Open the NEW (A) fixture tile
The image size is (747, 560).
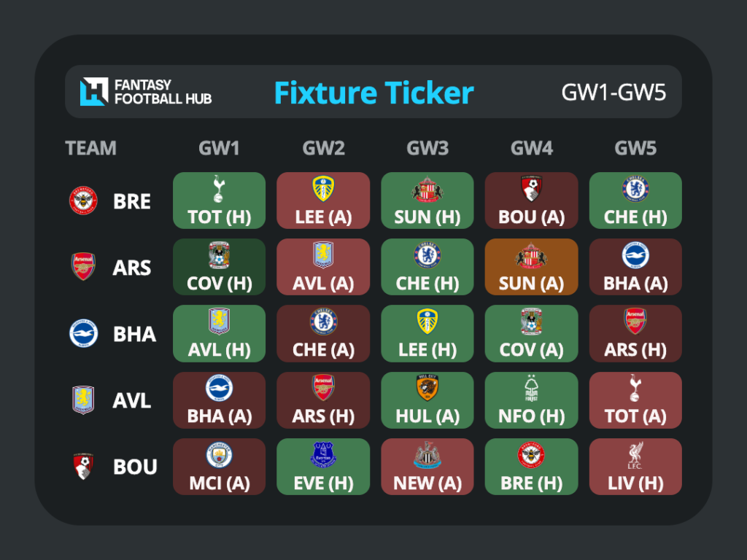[x=427, y=467]
